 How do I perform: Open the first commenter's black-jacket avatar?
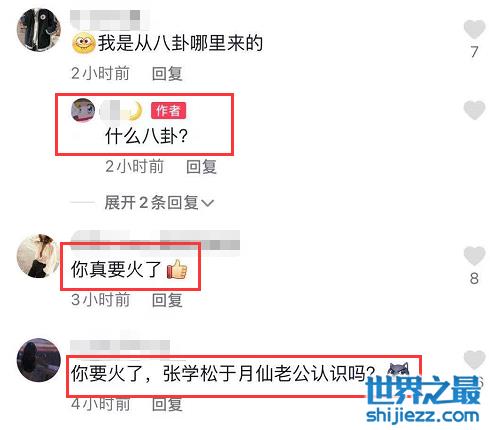click(x=39, y=30)
